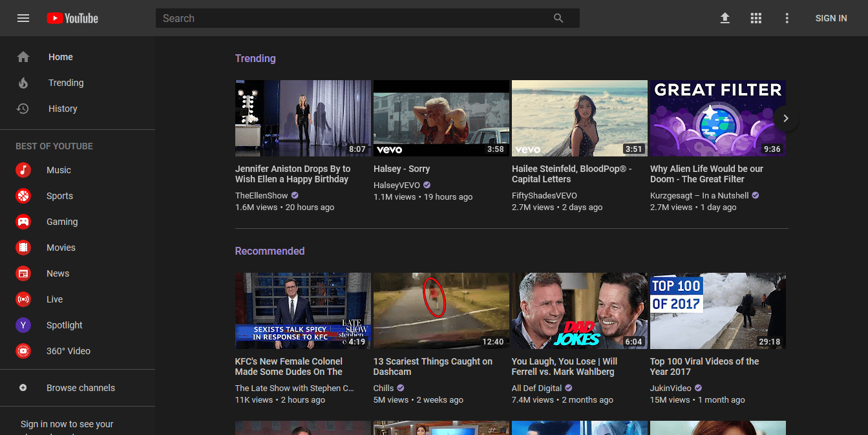Click the Browse channels plus icon
The image size is (868, 435).
(x=23, y=388)
